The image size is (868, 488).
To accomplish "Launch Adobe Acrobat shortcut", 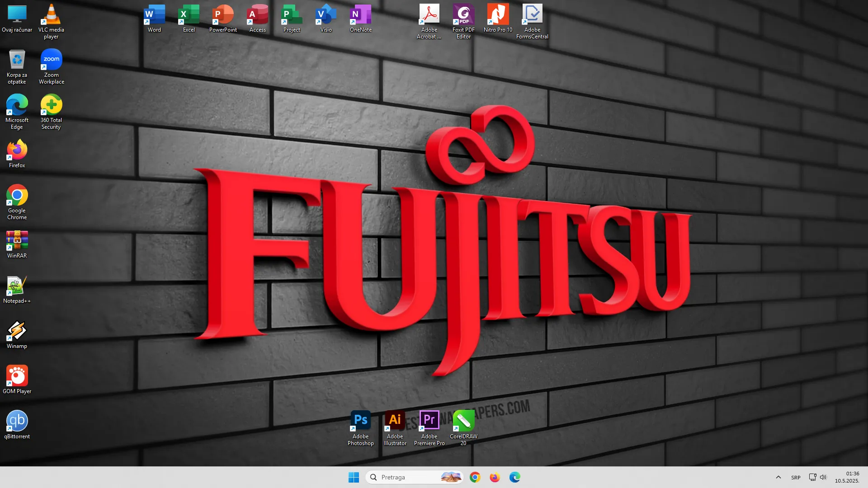I will coord(429,21).
